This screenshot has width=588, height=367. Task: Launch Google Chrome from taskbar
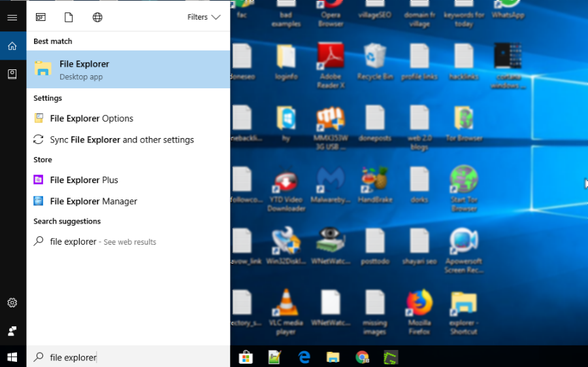point(362,357)
